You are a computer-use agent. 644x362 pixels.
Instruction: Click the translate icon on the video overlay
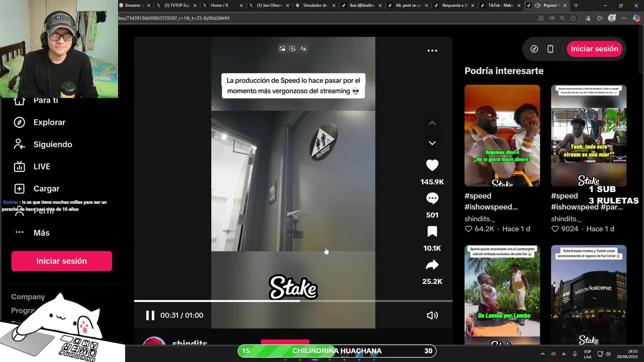pyautogui.click(x=303, y=49)
